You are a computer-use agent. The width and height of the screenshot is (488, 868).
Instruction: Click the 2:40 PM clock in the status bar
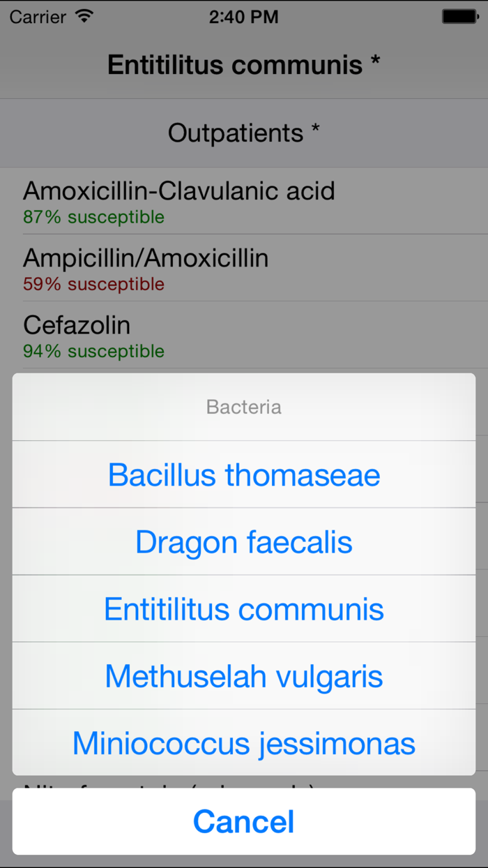point(243,17)
